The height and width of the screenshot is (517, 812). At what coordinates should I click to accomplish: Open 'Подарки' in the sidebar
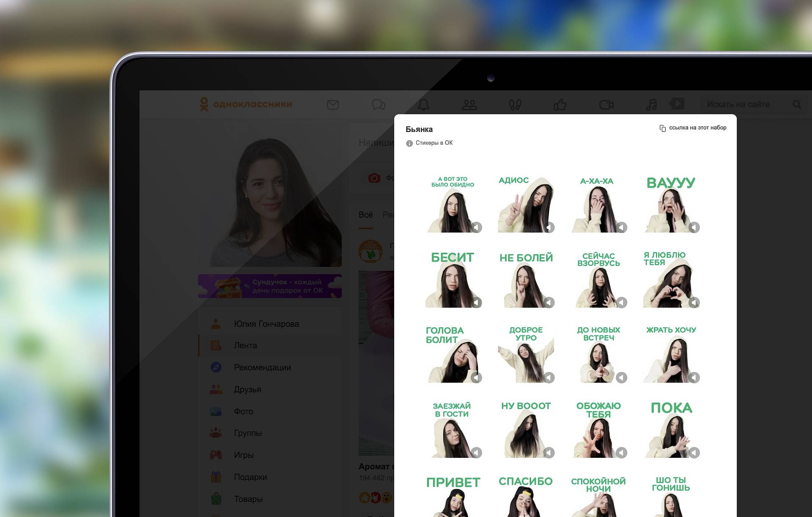coord(270,477)
